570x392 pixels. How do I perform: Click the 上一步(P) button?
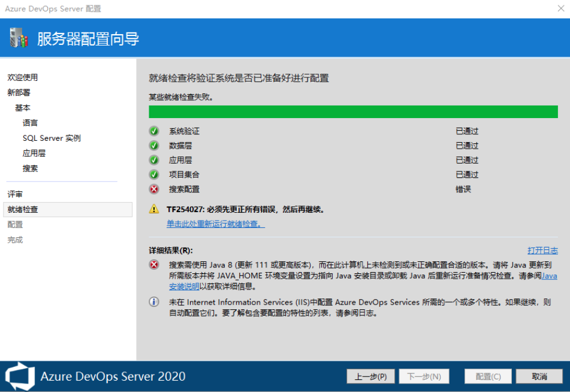(x=370, y=376)
